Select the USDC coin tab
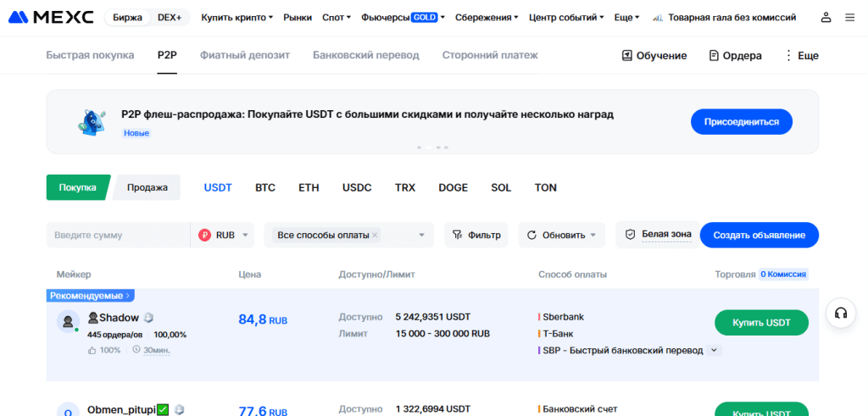 [357, 187]
